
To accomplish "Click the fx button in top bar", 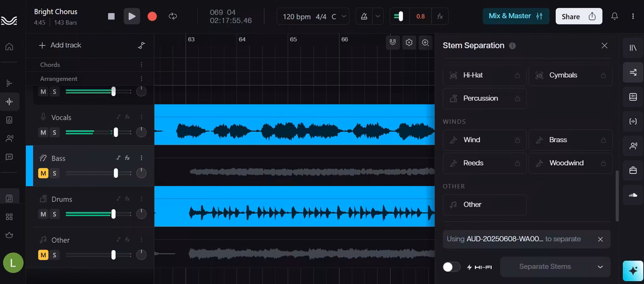I will click(440, 16).
